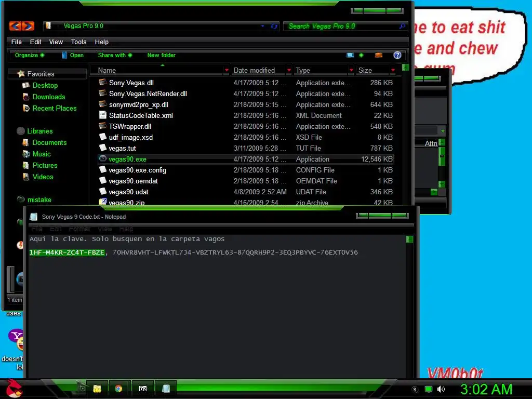Viewport: 532px width, 399px height.
Task: Select Libraries in the navigation pane
Action: pos(39,131)
